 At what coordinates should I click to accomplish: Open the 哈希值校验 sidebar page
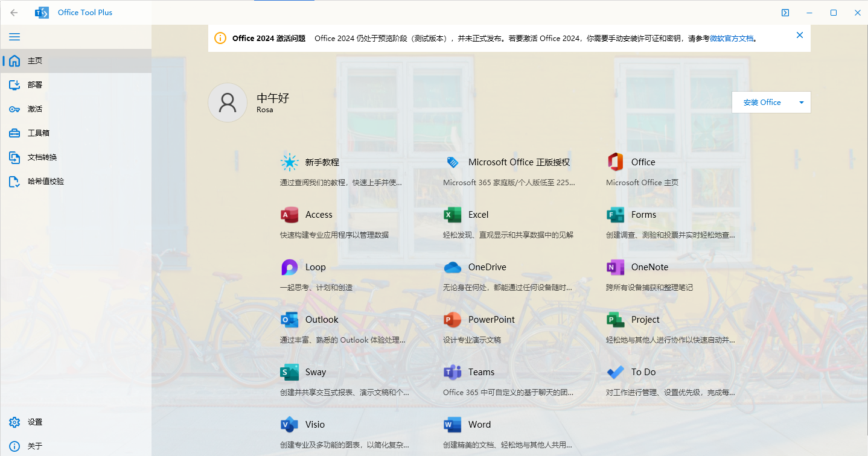tap(76, 182)
